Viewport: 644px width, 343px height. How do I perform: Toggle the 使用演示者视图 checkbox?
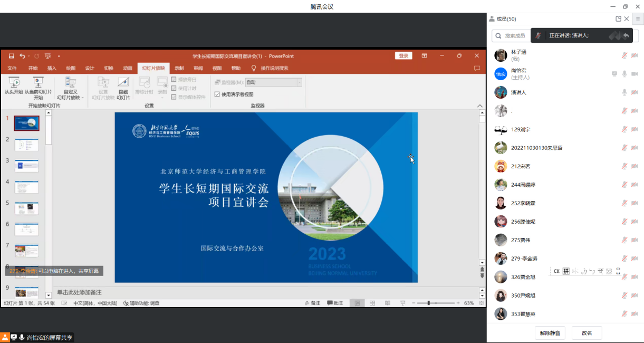(217, 94)
